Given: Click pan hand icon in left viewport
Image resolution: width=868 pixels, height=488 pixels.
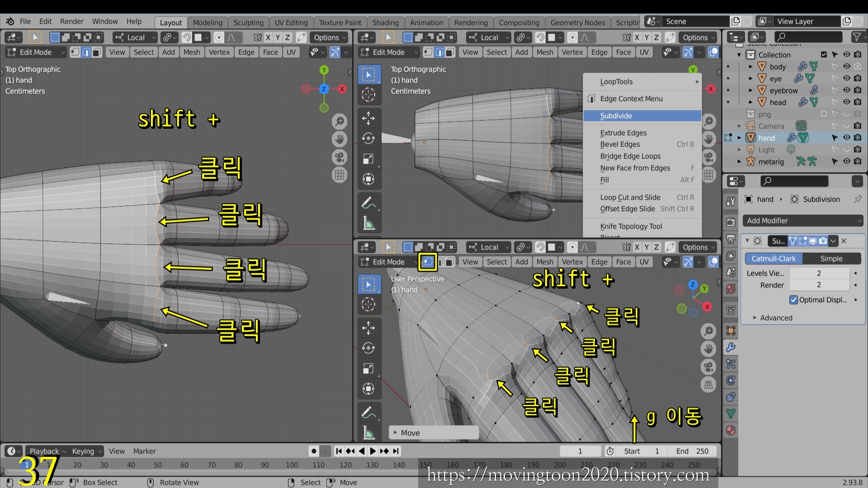Looking at the screenshot, I should click(340, 139).
